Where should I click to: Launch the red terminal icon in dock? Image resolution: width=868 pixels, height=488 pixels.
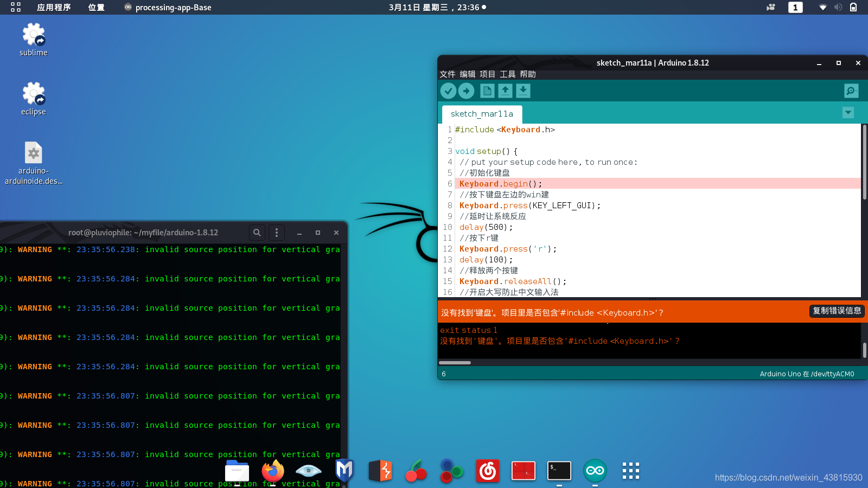[524, 471]
